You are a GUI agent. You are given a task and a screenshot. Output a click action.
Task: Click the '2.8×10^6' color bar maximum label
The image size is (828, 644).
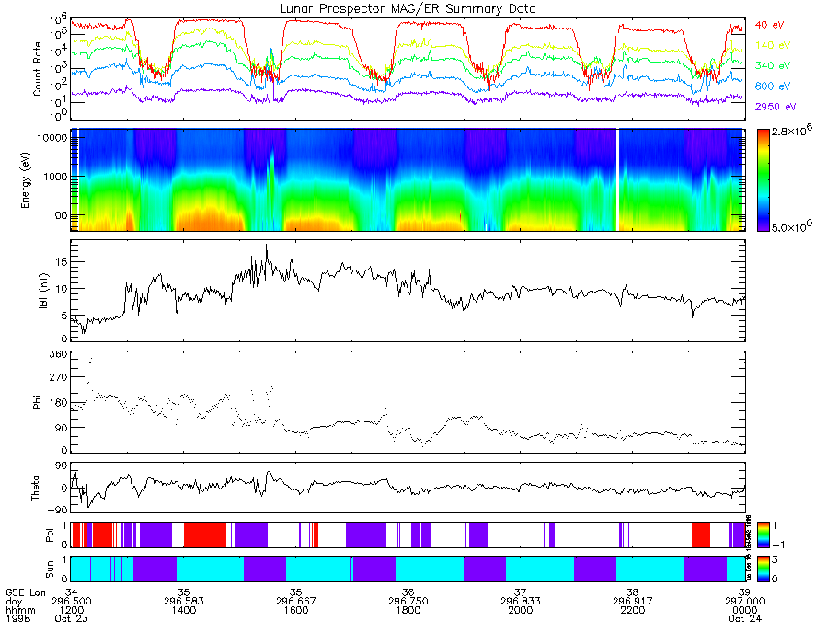click(x=792, y=130)
